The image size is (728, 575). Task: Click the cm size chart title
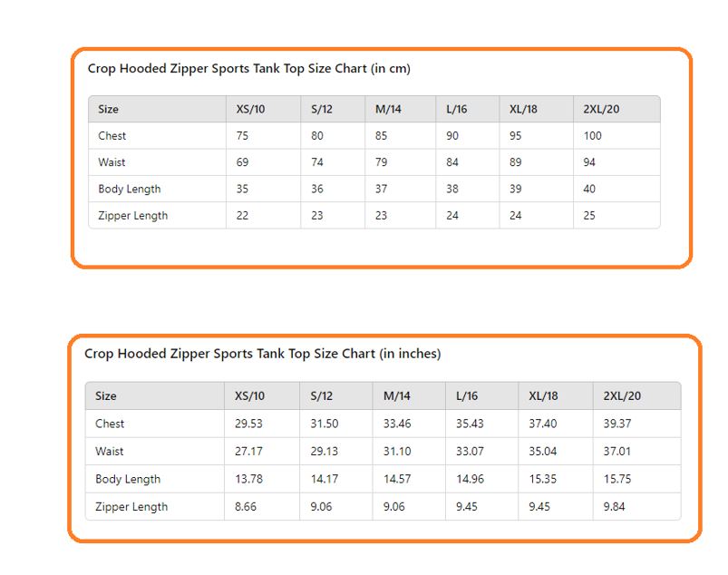pos(248,69)
